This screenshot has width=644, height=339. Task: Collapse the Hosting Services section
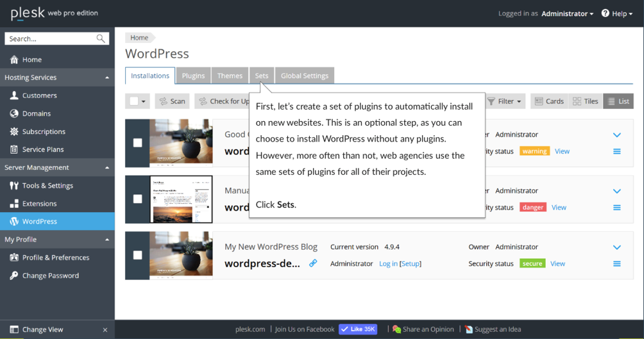point(107,78)
